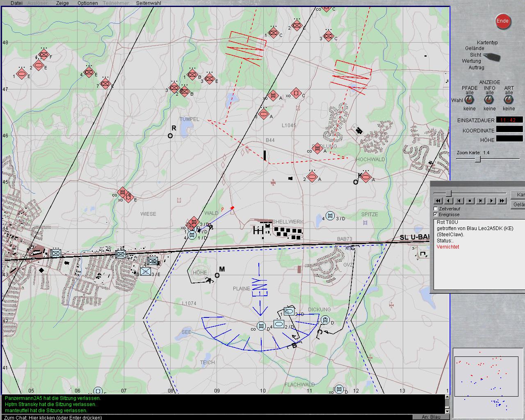
Task: Uncheck the Ereignisse checkbox
Action: (x=436, y=215)
